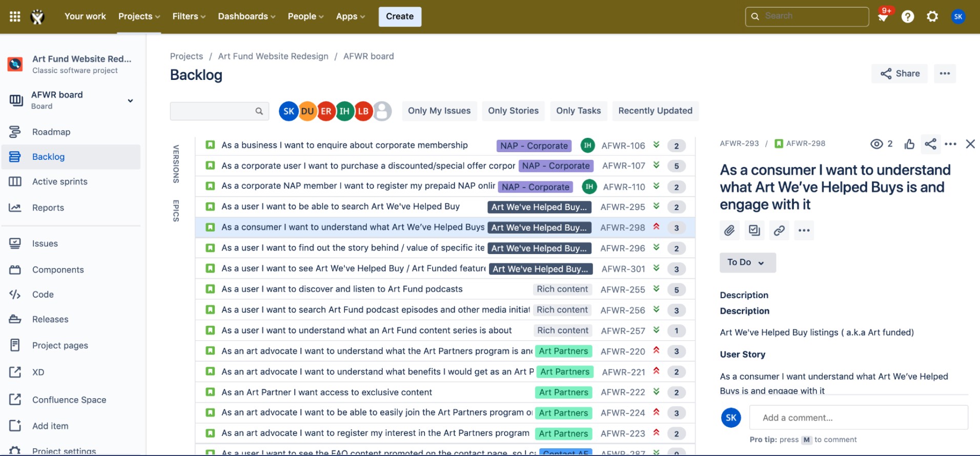This screenshot has width=980, height=456.
Task: Open the settings gear in the top bar
Action: [x=932, y=16]
